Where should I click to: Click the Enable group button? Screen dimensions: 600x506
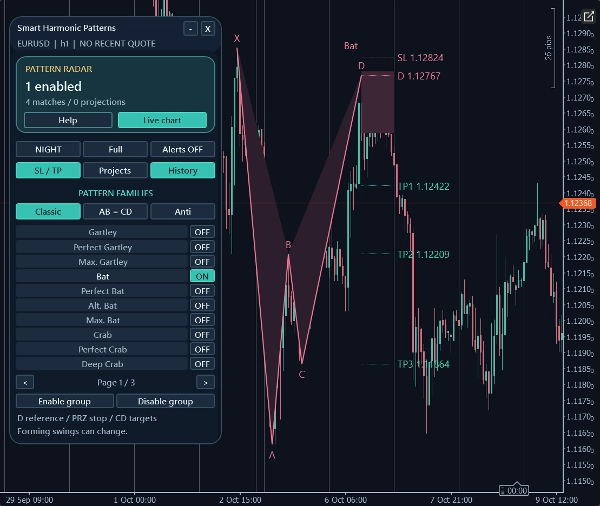65,402
